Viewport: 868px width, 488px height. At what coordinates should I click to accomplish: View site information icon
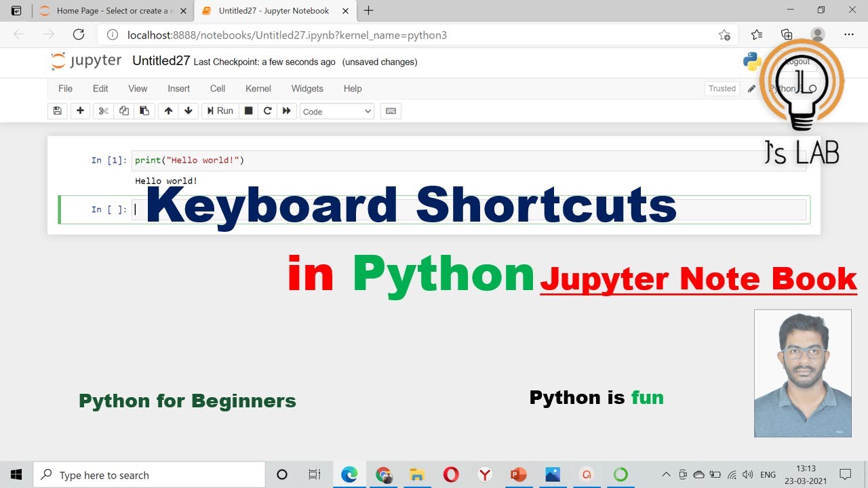point(113,35)
